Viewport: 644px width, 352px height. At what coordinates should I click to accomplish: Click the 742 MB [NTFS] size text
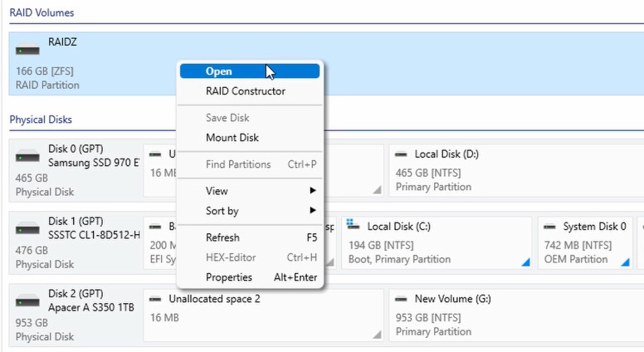point(578,245)
